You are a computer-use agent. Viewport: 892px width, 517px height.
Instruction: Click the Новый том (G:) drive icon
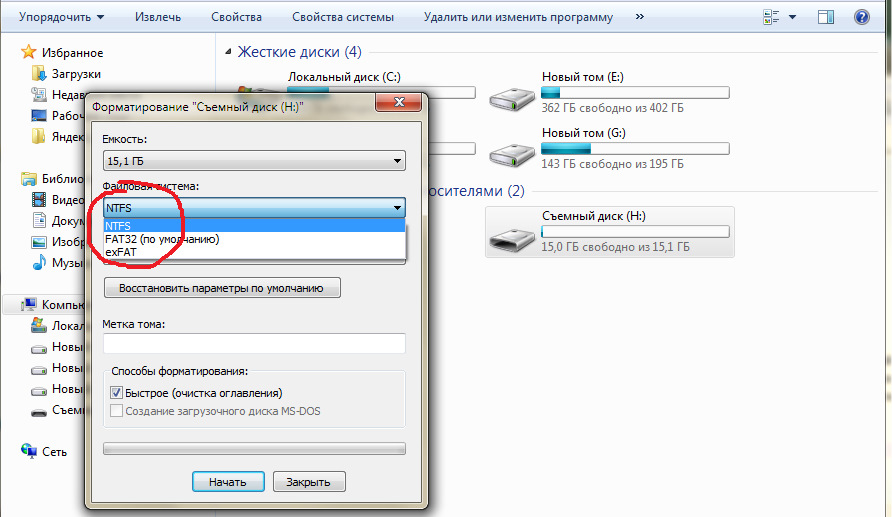tap(512, 154)
